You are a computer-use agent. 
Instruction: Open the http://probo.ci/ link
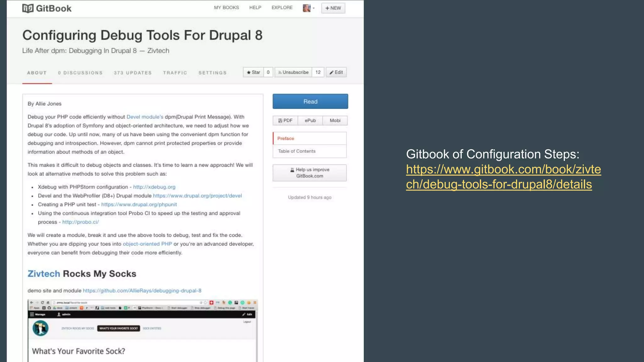pos(80,222)
